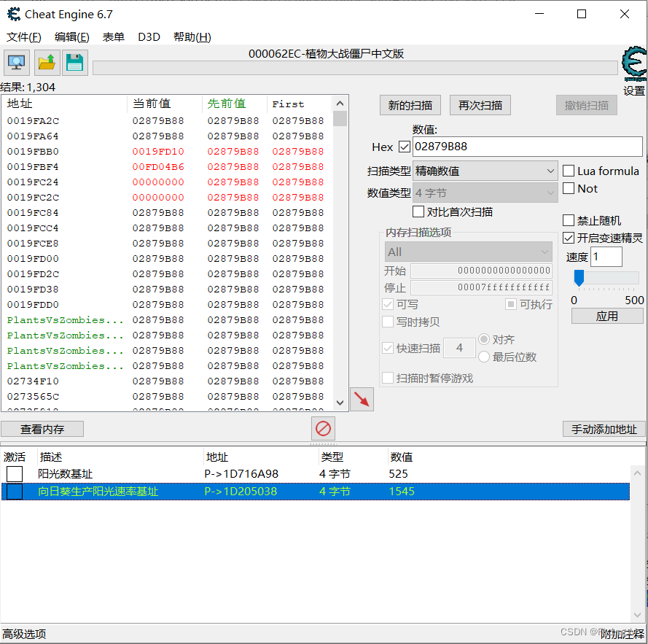Click value 525 of 阳光数基址
This screenshot has height=644, width=648.
398,474
